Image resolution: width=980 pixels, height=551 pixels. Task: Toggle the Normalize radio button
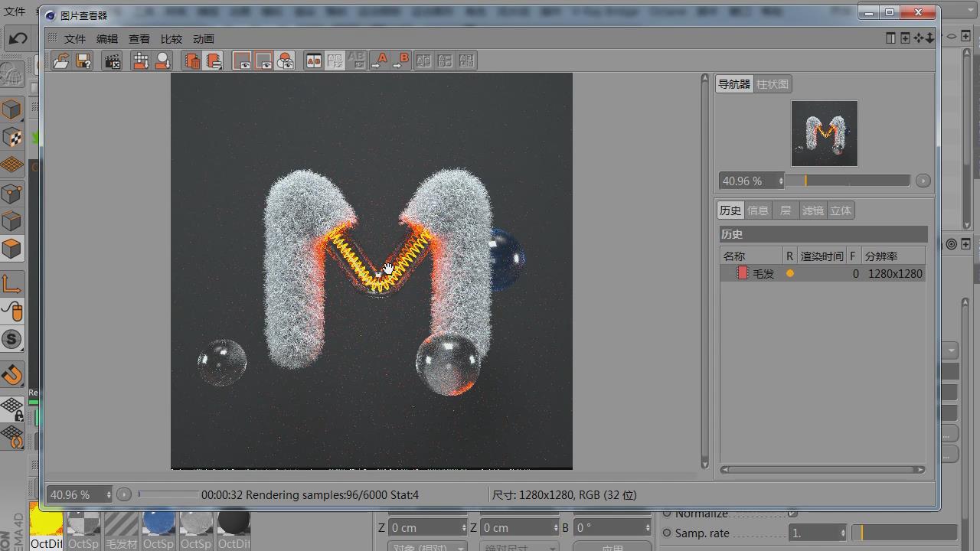coord(667,514)
